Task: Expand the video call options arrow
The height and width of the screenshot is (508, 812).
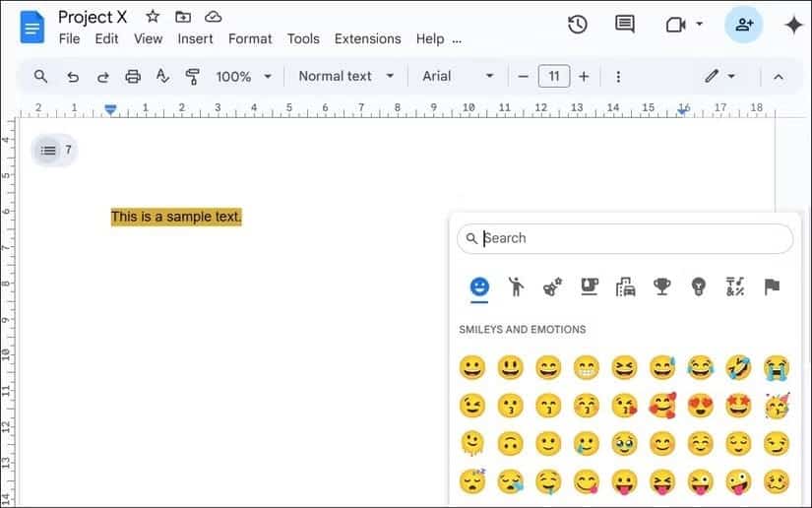Action: (699, 24)
